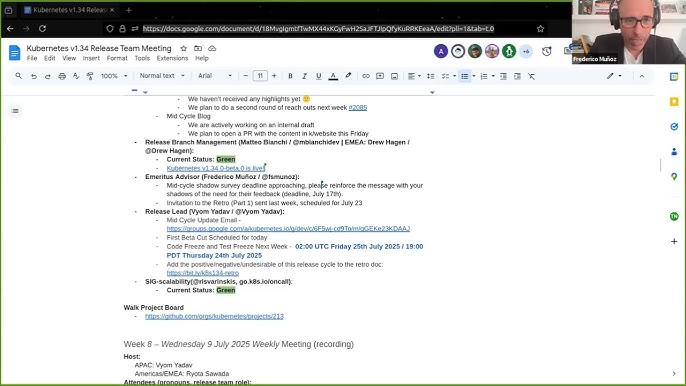Open the github kubernetes projects/213 link

[214, 316]
